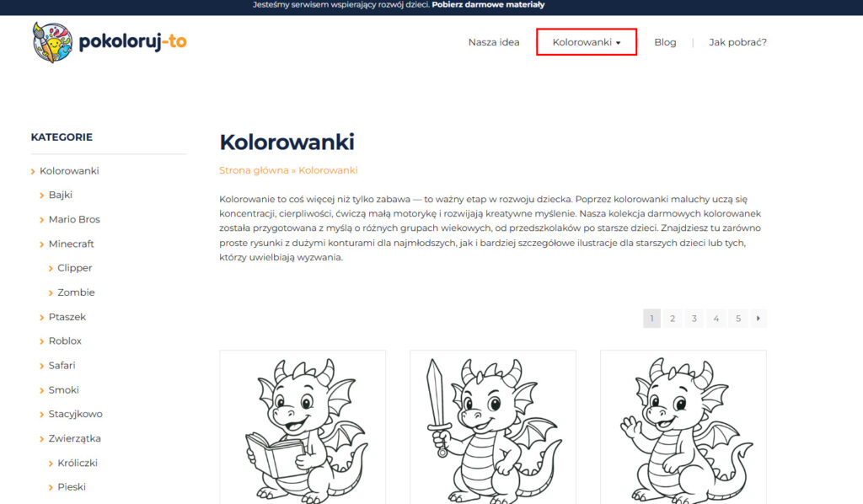863x504 pixels.
Task: Go to next pagination arrow
Action: 758,319
